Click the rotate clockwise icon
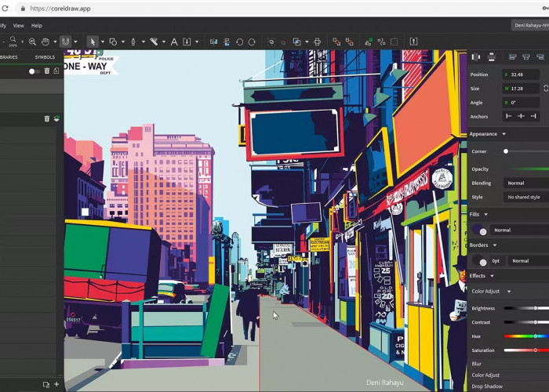Image resolution: width=549 pixels, height=392 pixels. click(252, 42)
